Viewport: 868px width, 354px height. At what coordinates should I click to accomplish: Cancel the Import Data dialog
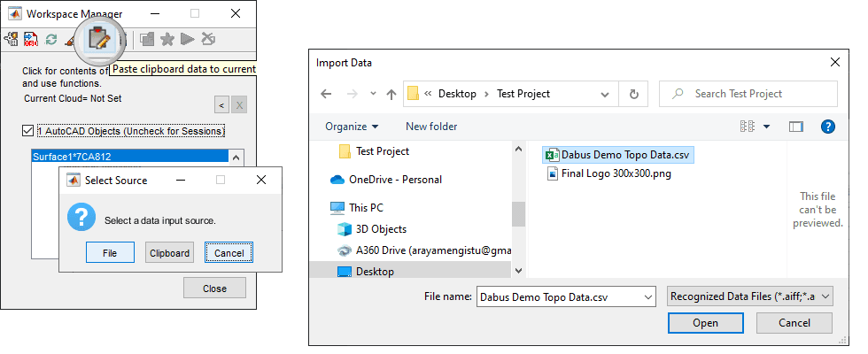[x=794, y=323]
